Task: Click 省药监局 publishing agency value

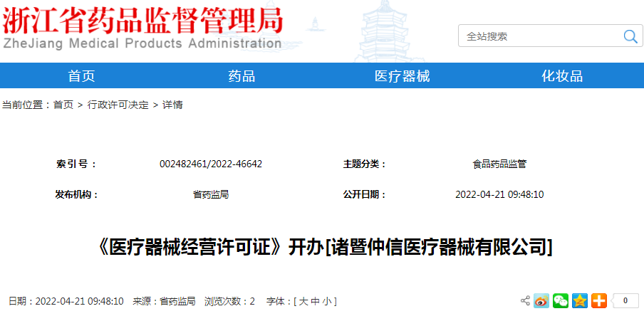Action: [x=211, y=194]
